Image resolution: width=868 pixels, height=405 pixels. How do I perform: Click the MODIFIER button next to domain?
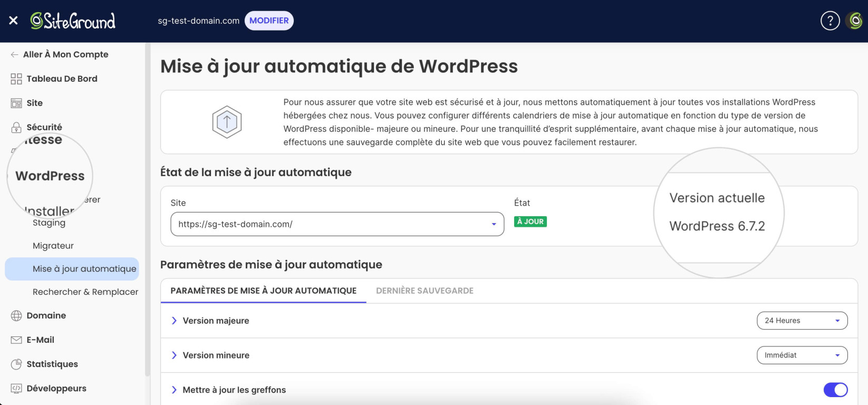tap(269, 21)
